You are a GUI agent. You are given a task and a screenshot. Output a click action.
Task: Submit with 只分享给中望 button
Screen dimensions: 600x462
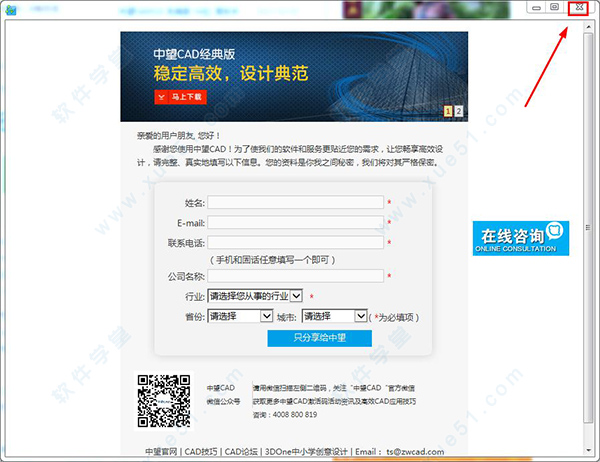pyautogui.click(x=320, y=338)
